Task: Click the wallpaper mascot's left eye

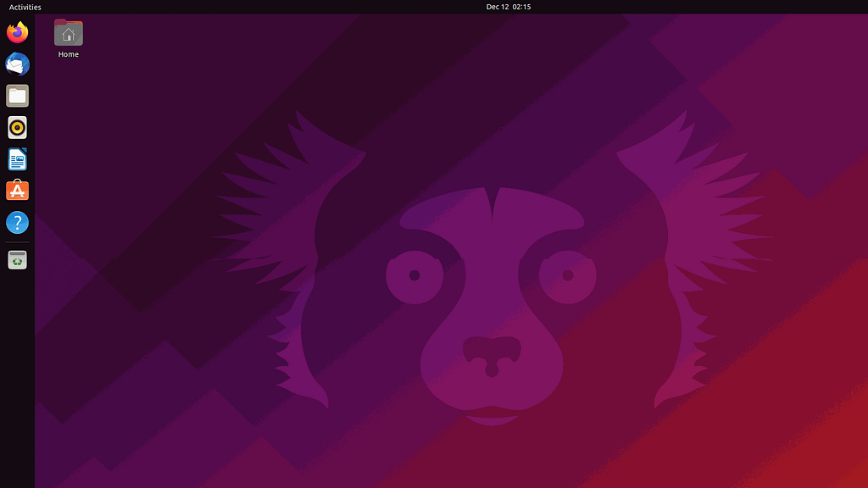Action: click(415, 276)
